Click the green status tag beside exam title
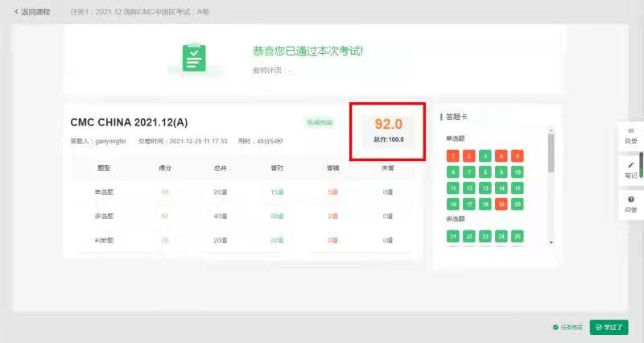The width and height of the screenshot is (644, 343). (x=320, y=122)
